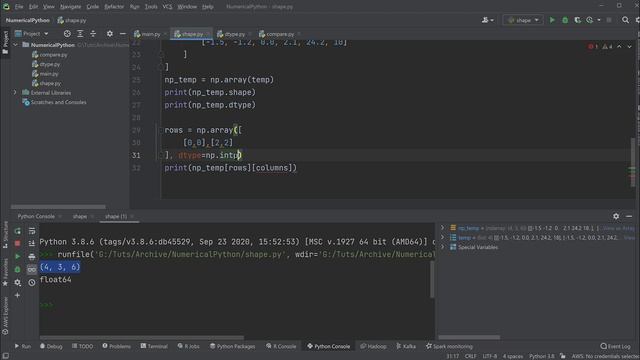Click the console horizontal scrollbar
The image size is (640, 360).
[142, 338]
